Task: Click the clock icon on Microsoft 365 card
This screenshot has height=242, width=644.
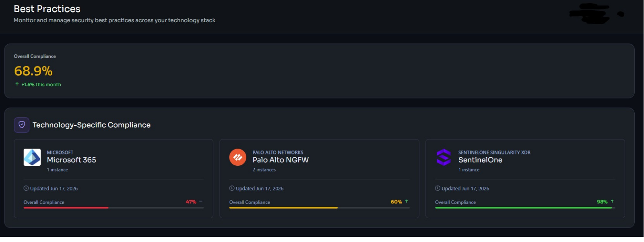Action: pyautogui.click(x=26, y=188)
